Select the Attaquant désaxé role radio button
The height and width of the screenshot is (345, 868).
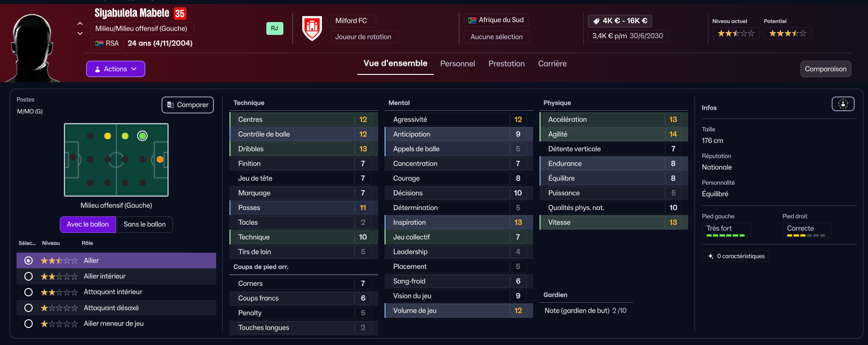pos(29,308)
